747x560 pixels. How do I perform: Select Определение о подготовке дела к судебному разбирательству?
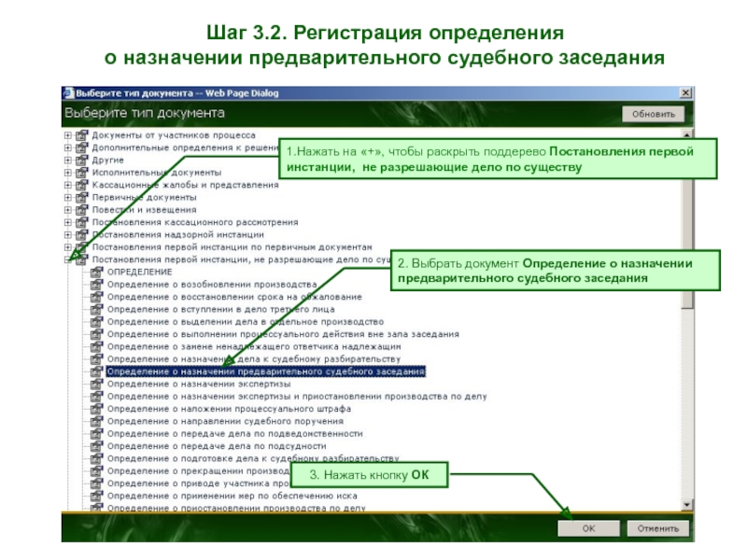tap(253, 458)
